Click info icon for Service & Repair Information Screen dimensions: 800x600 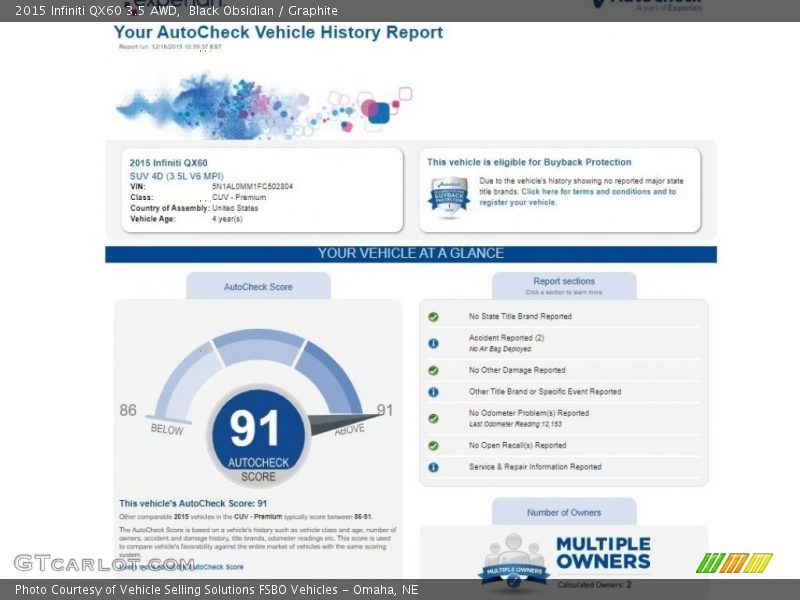tap(433, 467)
